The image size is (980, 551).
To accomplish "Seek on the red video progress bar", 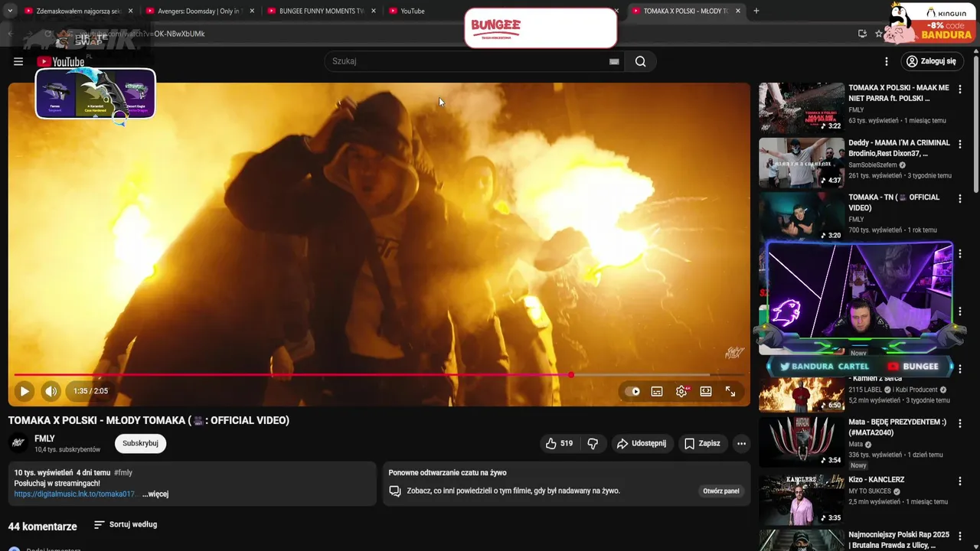I will point(379,375).
